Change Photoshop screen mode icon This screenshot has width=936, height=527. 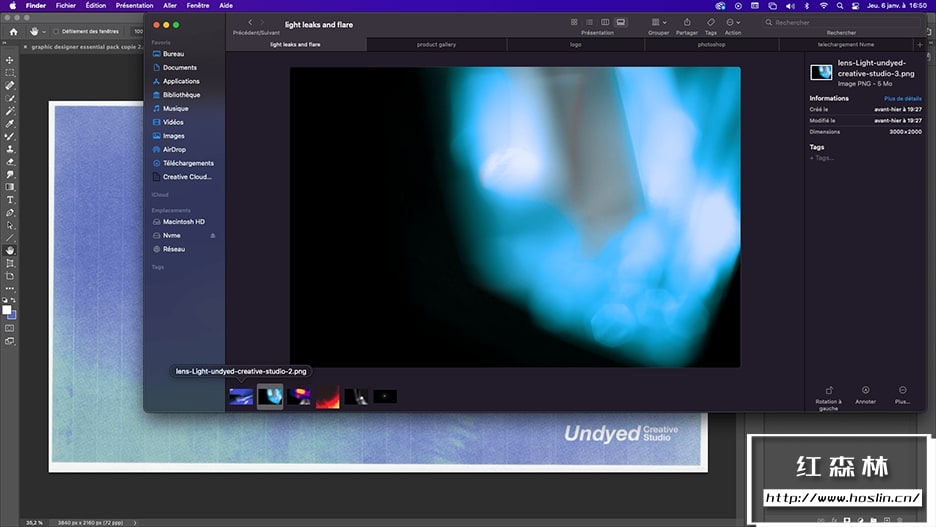[10, 341]
